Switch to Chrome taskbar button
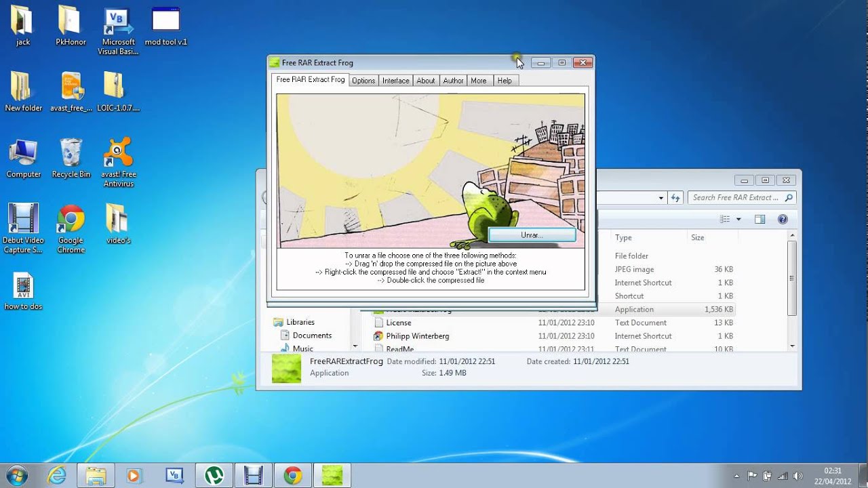 293,476
